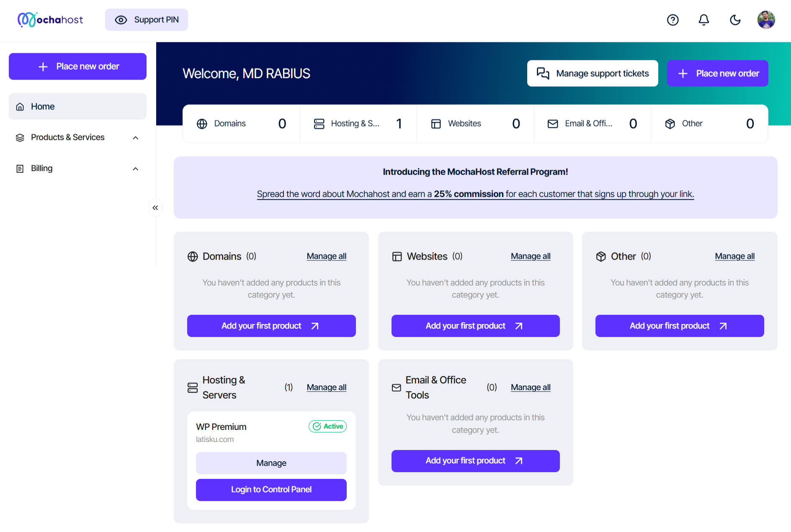Click the Home house icon
Viewport: 791px width, 532px height.
(x=20, y=107)
